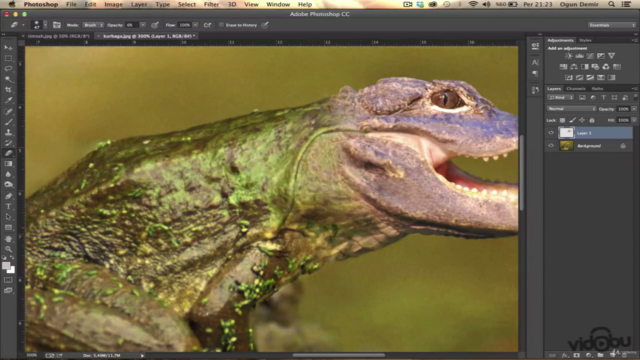Viewport: 640px width, 360px height.
Task: Open the layer filter Kind dropdown
Action: click(x=560, y=98)
